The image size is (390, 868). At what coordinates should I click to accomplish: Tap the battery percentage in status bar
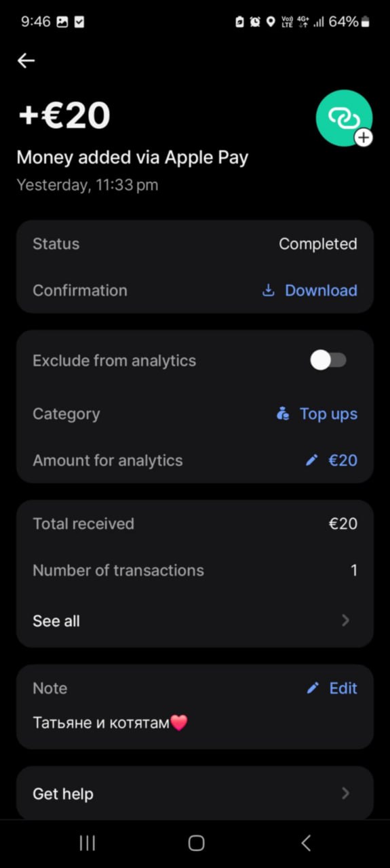click(343, 22)
